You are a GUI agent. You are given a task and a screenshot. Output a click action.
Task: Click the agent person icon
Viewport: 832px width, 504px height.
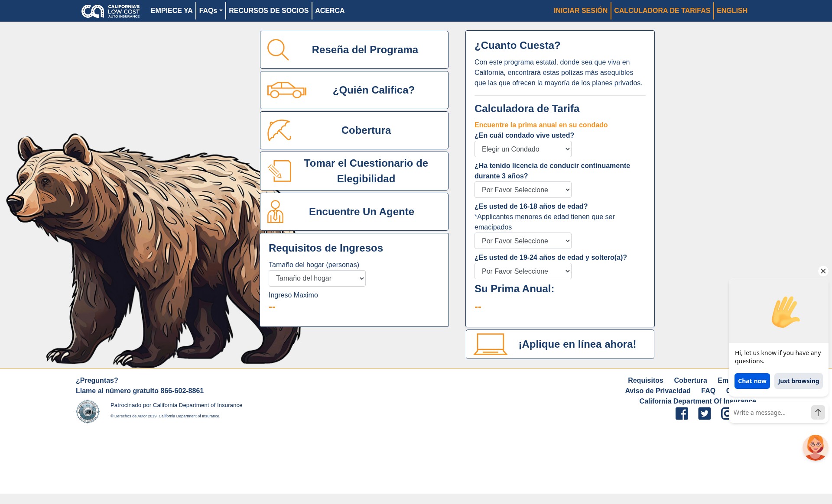point(275,212)
